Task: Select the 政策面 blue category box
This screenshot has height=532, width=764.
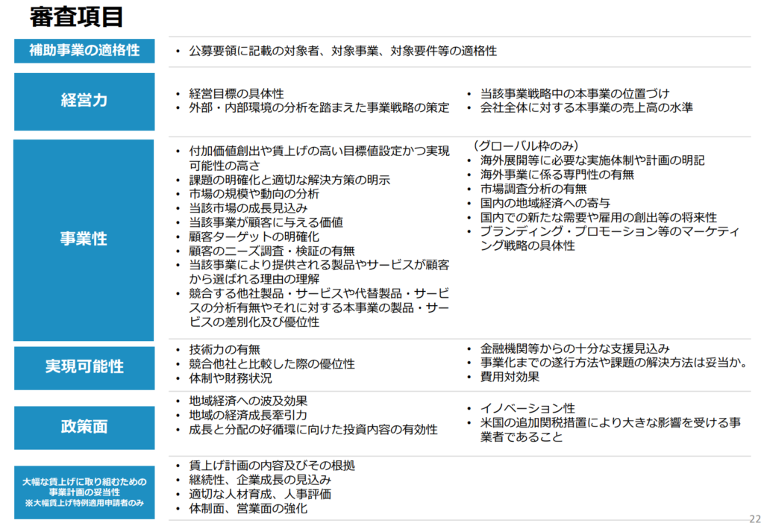Action: click(x=84, y=427)
